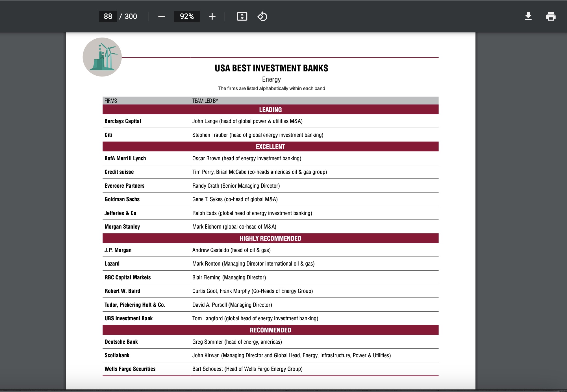Click the USA BEST INVESTMENT BANKS title

pyautogui.click(x=271, y=68)
